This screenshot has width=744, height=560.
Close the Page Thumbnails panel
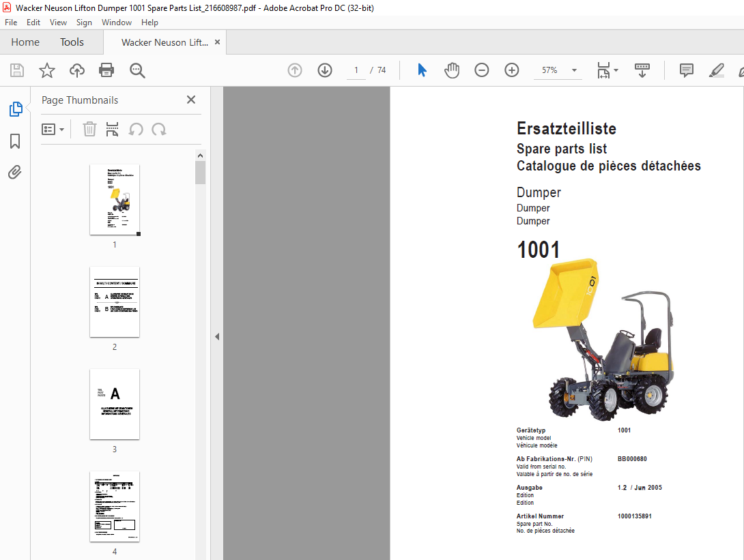click(190, 100)
